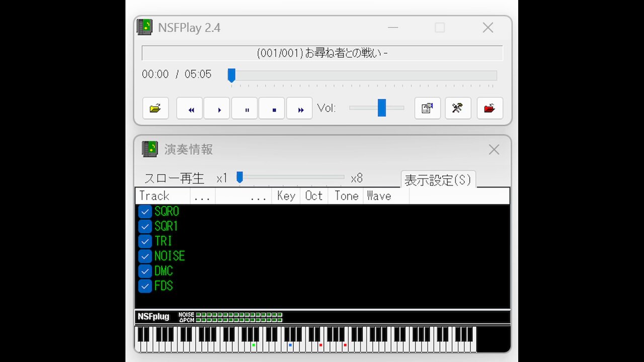
Task: Click the FDS track label
Action: pyautogui.click(x=164, y=286)
